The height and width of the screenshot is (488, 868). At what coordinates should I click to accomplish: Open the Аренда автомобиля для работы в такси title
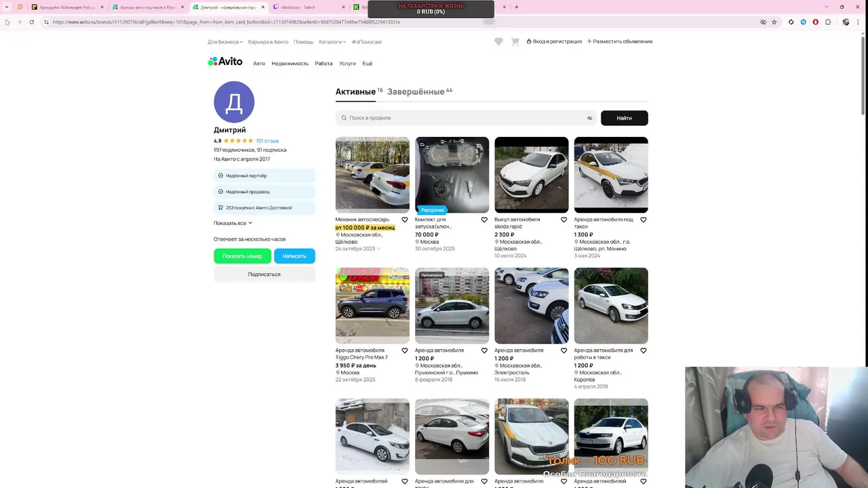(x=604, y=354)
